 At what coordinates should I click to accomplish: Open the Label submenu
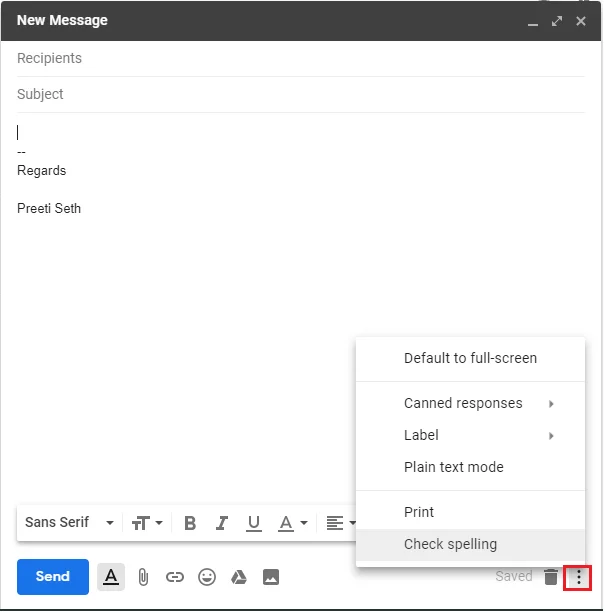point(470,436)
